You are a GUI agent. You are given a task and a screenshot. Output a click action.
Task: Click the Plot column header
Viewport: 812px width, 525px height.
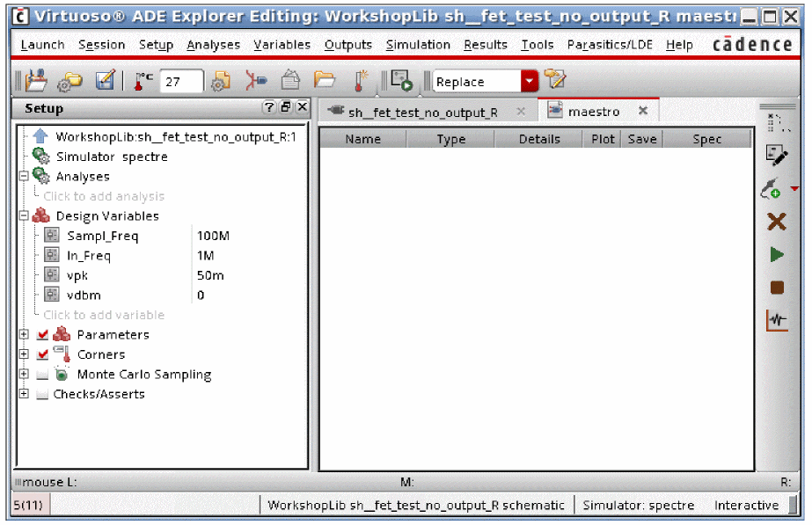(603, 139)
